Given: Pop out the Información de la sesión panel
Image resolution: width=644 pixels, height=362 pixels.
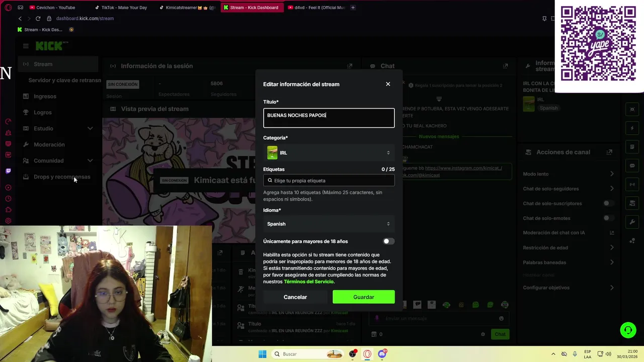Looking at the screenshot, I should coord(350,66).
